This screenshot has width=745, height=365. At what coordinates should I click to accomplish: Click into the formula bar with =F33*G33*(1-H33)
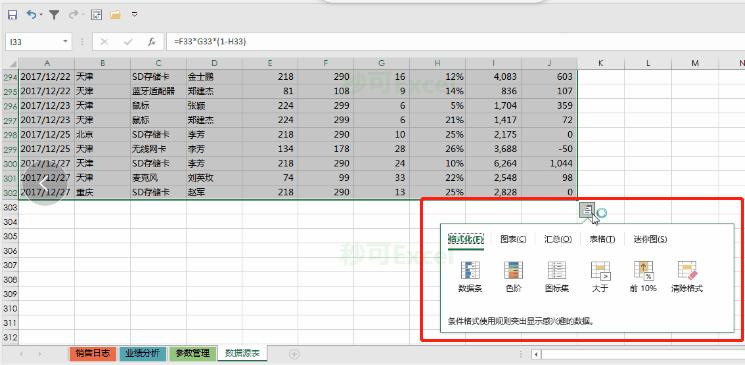tap(455, 42)
